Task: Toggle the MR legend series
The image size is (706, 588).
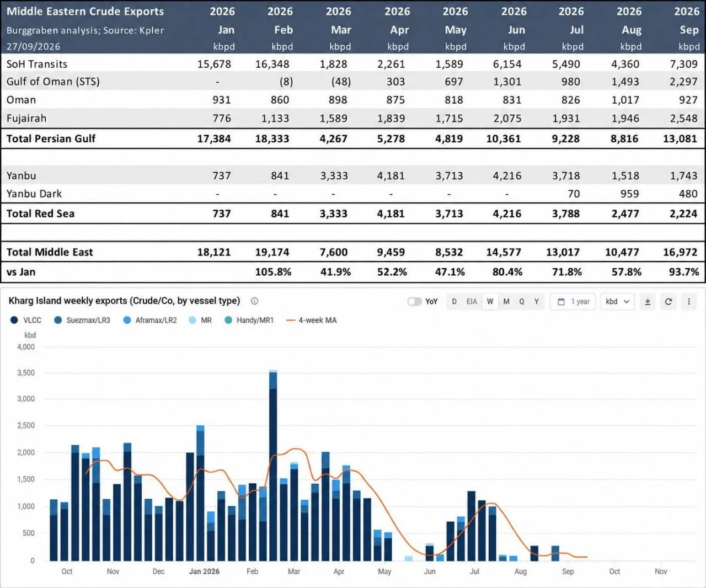Action: tap(200, 320)
